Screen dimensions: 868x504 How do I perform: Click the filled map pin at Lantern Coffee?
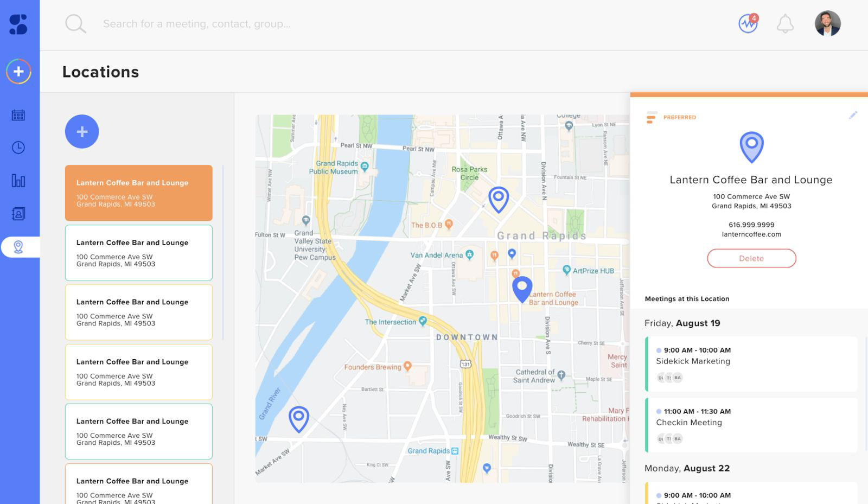coord(522,290)
